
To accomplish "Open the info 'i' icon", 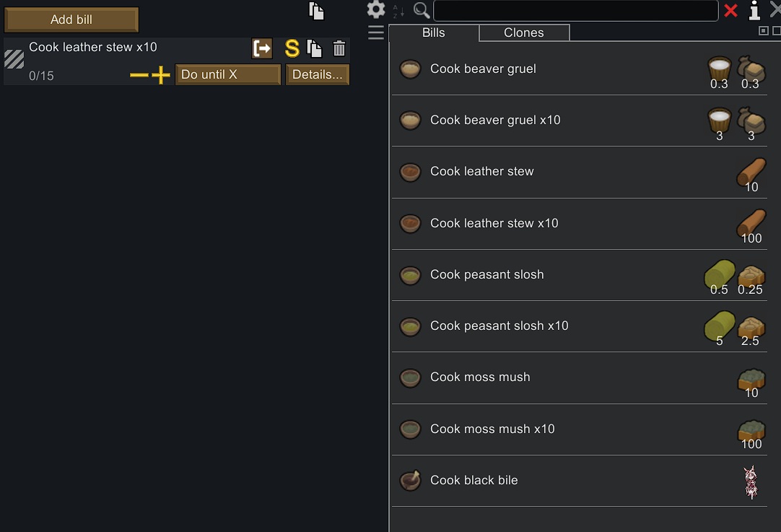I will click(754, 10).
